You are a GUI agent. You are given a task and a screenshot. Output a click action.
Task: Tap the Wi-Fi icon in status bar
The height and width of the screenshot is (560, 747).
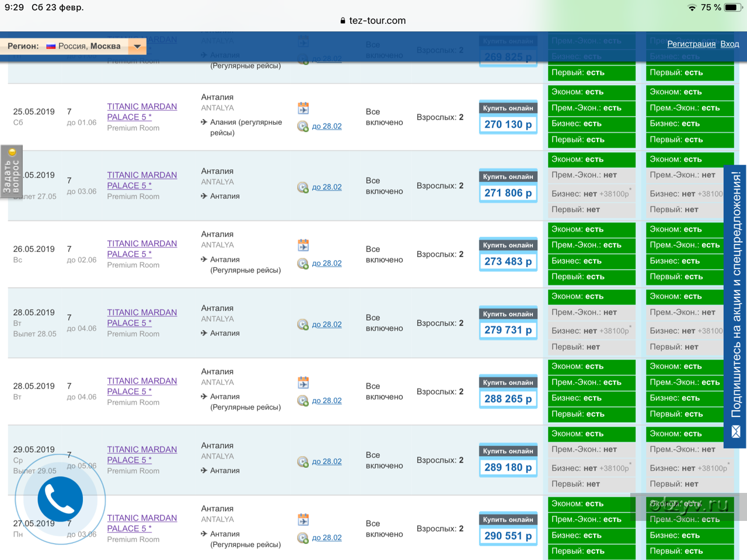pos(692,8)
